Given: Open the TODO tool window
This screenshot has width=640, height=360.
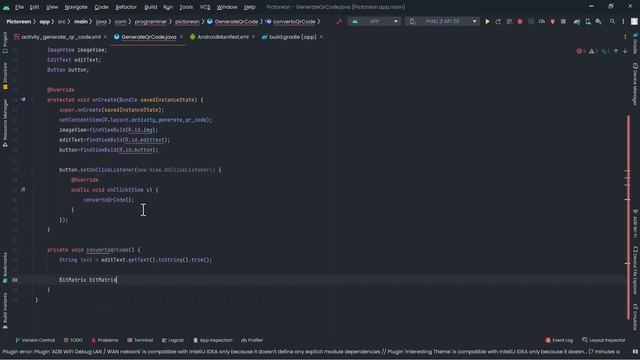Looking at the screenshot, I should 73,340.
